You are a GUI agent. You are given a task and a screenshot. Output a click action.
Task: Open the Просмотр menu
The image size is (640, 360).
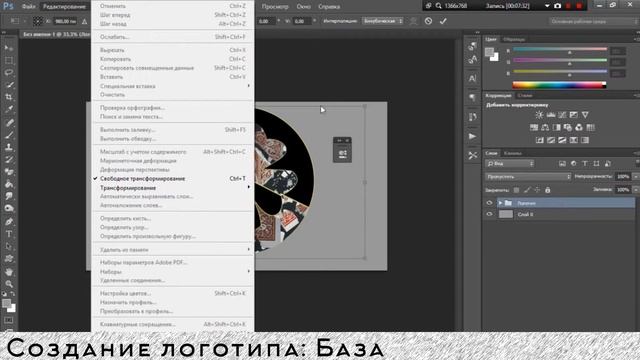pyautogui.click(x=275, y=7)
